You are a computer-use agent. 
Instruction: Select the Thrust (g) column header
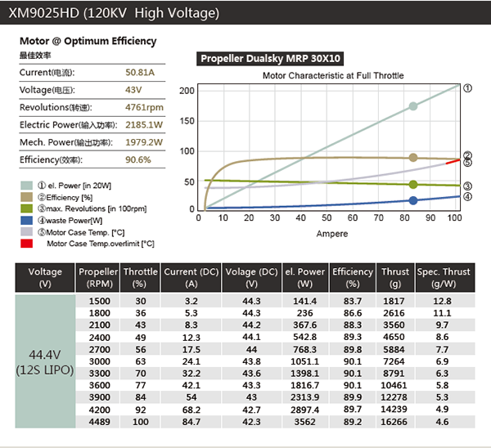[394, 278]
